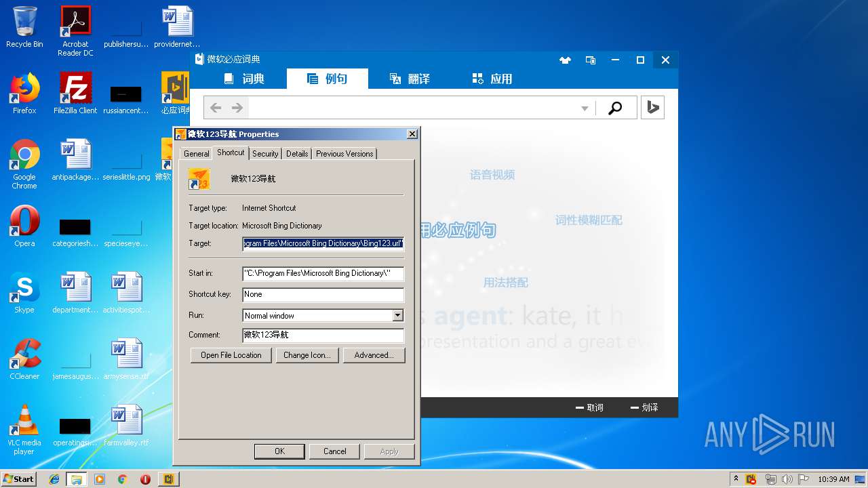Click the Start in field

coord(323,273)
